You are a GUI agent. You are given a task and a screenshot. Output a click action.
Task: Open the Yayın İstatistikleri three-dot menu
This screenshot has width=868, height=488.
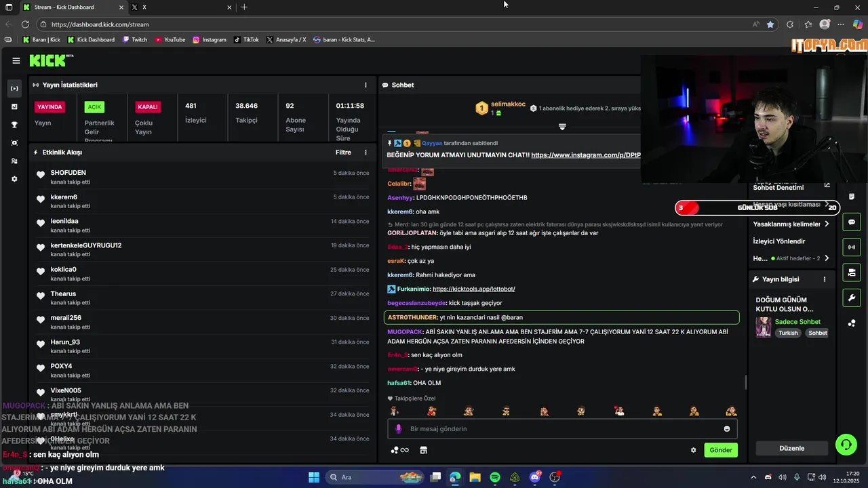[x=366, y=85]
